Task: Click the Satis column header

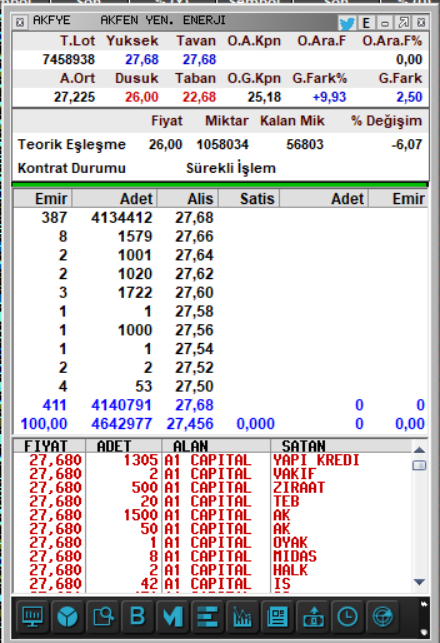Action: pos(249,199)
